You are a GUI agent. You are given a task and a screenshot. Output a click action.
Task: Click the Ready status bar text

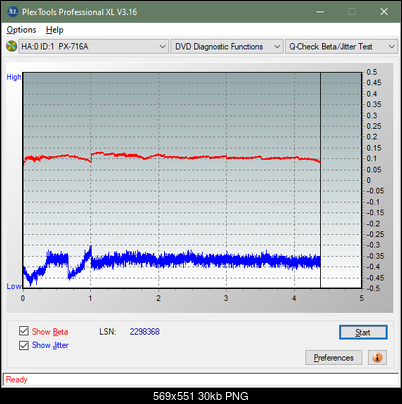point(17,380)
